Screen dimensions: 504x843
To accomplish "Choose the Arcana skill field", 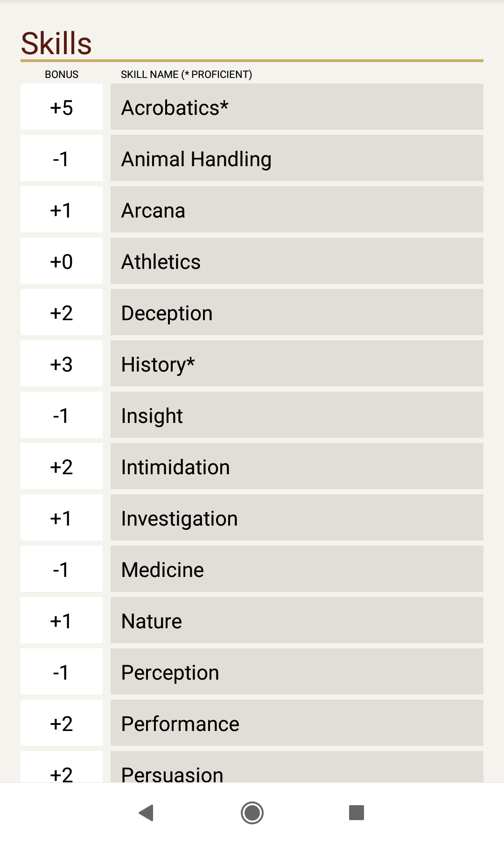I will pyautogui.click(x=297, y=210).
